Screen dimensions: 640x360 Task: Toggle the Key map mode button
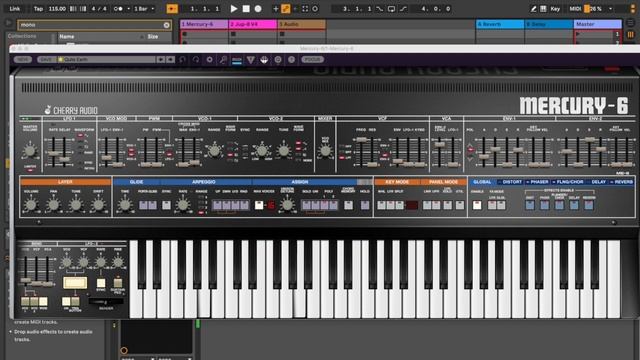pyautogui.click(x=555, y=9)
